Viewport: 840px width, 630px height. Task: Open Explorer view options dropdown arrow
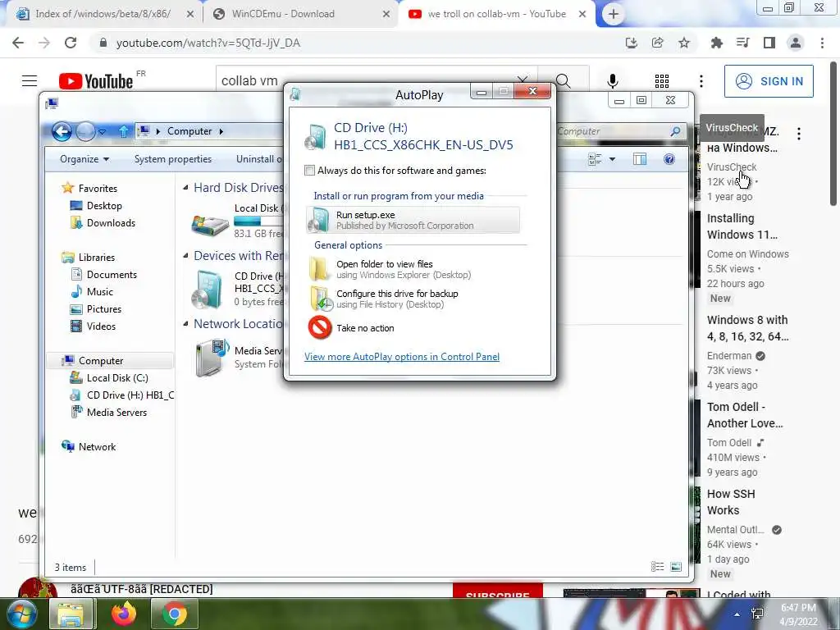tap(612, 159)
